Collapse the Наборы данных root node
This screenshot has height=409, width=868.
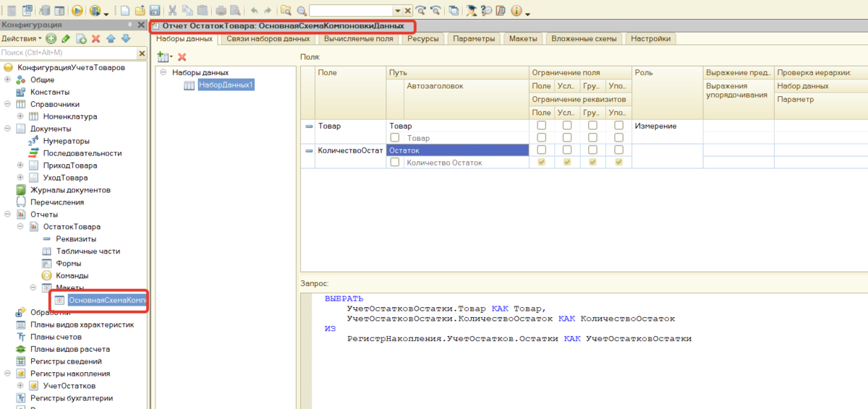(x=164, y=72)
